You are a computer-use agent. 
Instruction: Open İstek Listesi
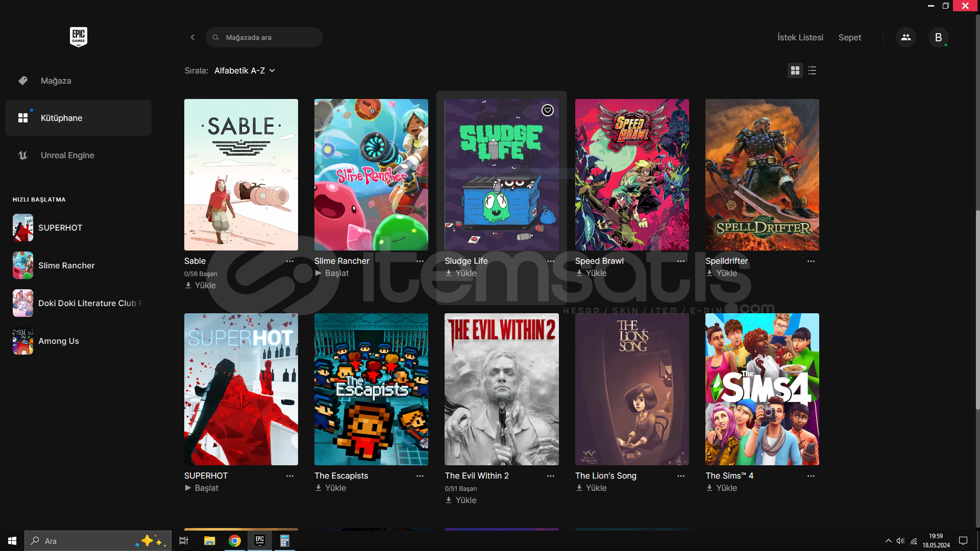point(800,37)
